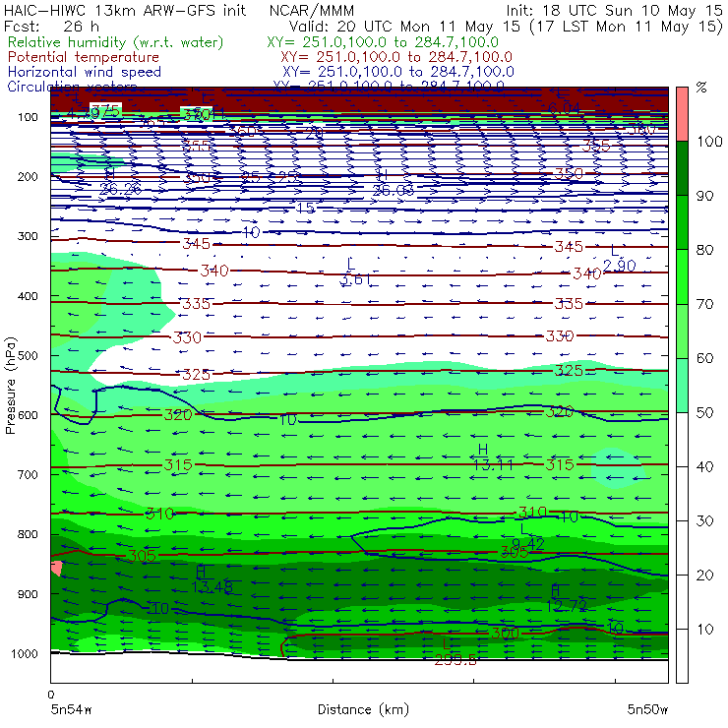Click the '400' pressure axis tick label
The width and height of the screenshot is (728, 728).
pos(28,296)
